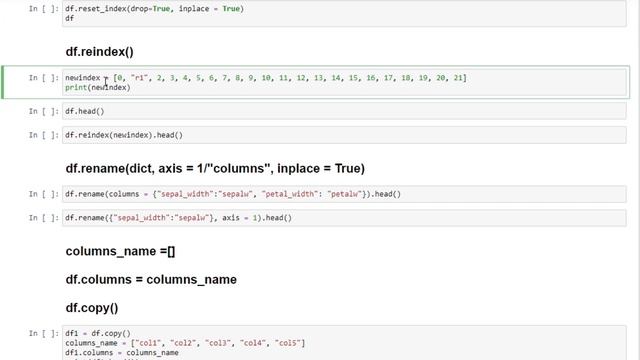This screenshot has width=640, height=360.
Task: Click the df.rename columns sepalw petalw cell
Action: 344,194
